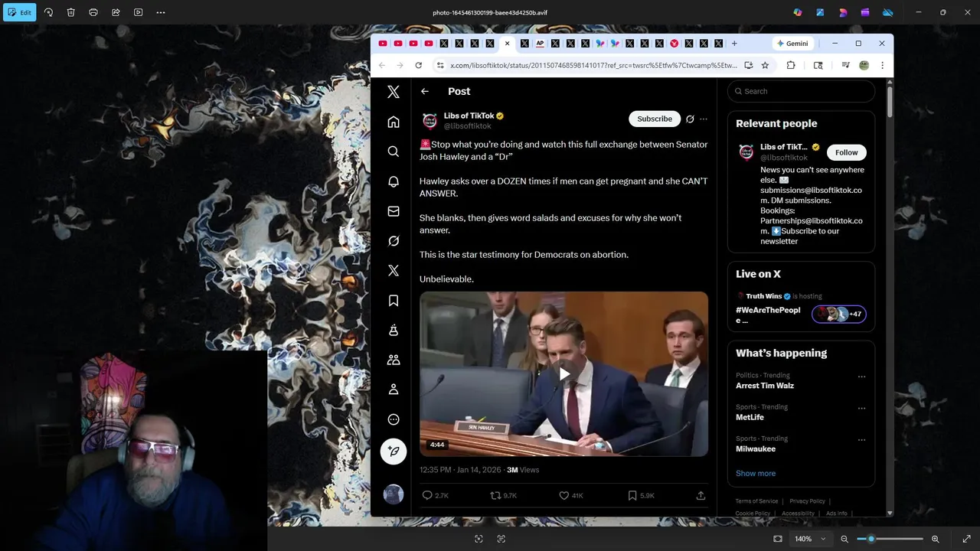980x551 pixels.
Task: Share the photo with the share icon
Action: coord(116,12)
